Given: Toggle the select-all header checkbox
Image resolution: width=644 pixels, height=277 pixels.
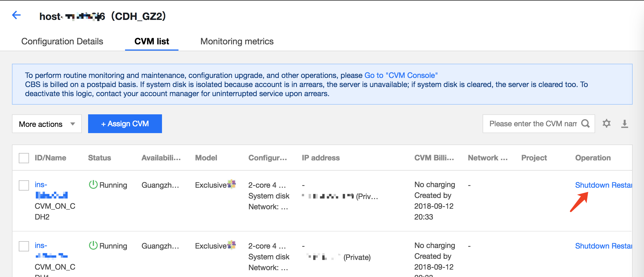Looking at the screenshot, I should click(24, 158).
